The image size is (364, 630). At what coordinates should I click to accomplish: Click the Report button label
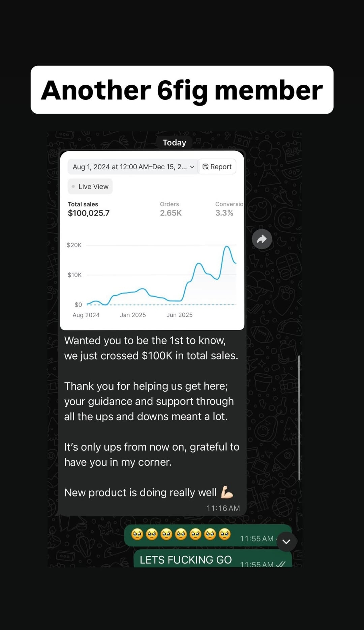tap(221, 167)
